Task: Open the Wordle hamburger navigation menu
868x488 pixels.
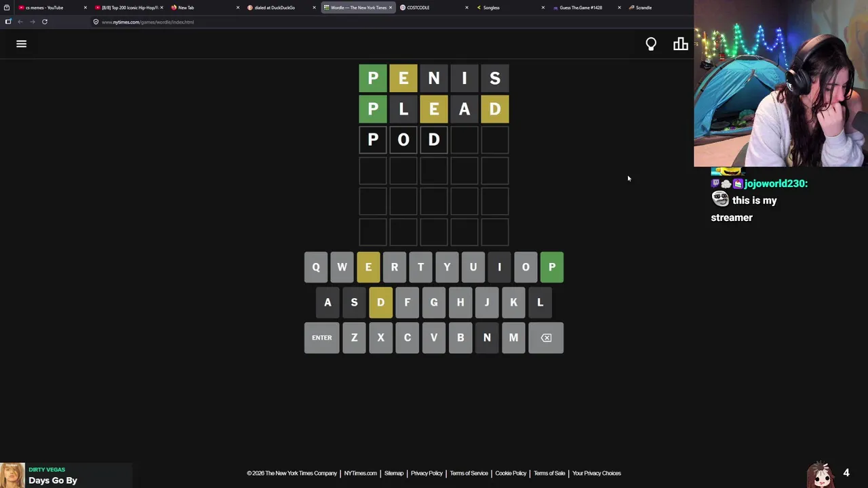Action: click(21, 44)
